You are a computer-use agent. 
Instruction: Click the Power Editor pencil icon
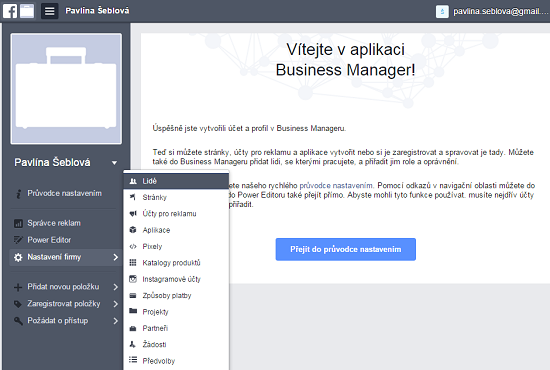tap(18, 240)
